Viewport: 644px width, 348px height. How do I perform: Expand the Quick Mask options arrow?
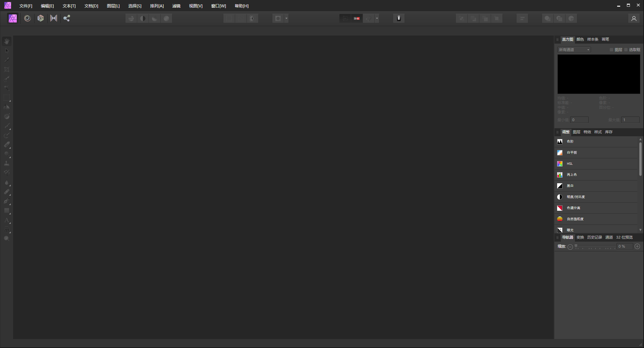click(x=286, y=18)
